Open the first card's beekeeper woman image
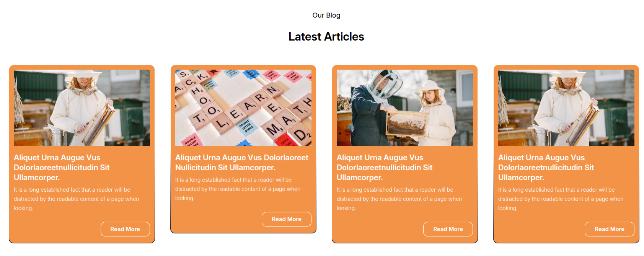The height and width of the screenshot is (256, 644). point(82,108)
